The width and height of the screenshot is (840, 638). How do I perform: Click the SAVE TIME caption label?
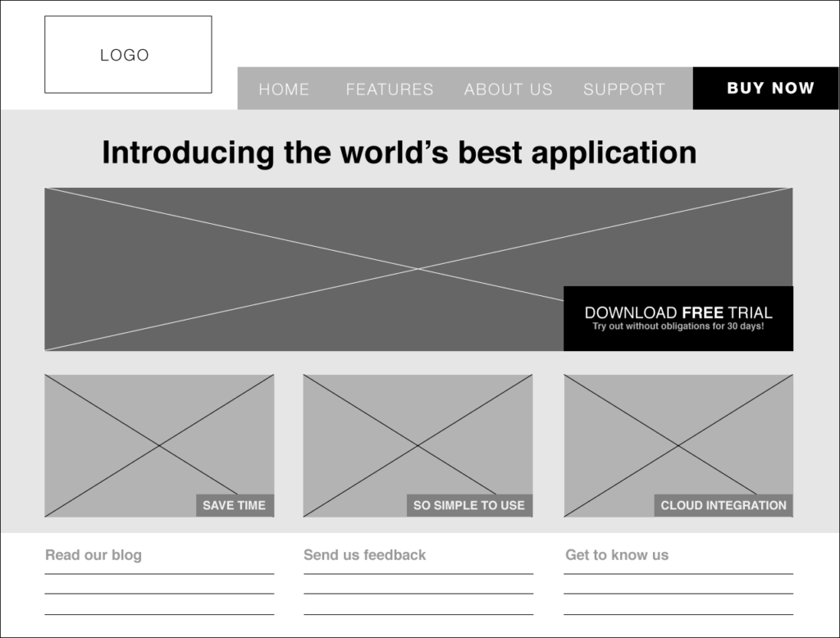234,505
